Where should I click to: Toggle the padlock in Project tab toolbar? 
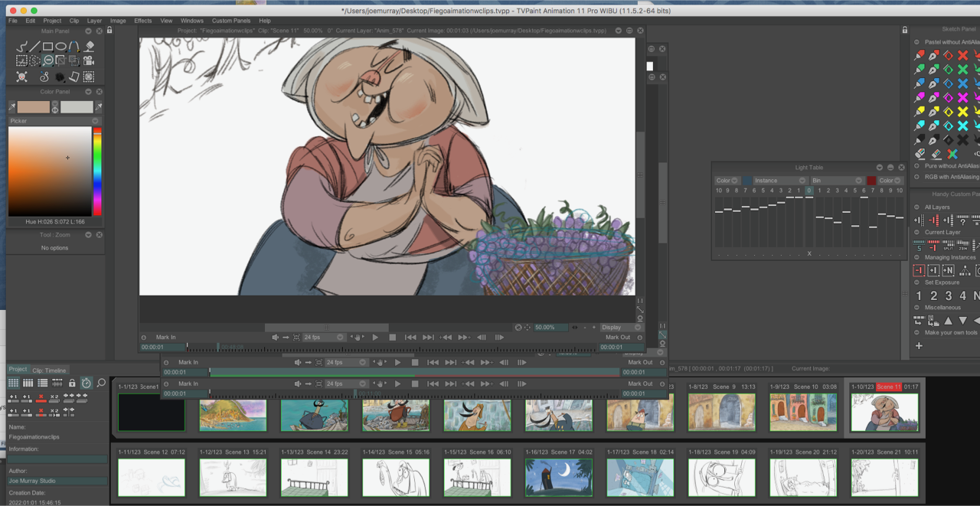point(72,383)
